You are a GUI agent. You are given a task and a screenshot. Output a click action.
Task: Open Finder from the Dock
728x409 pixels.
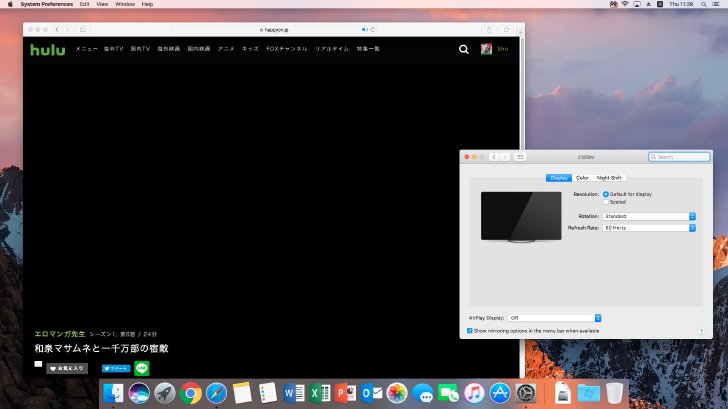click(113, 393)
